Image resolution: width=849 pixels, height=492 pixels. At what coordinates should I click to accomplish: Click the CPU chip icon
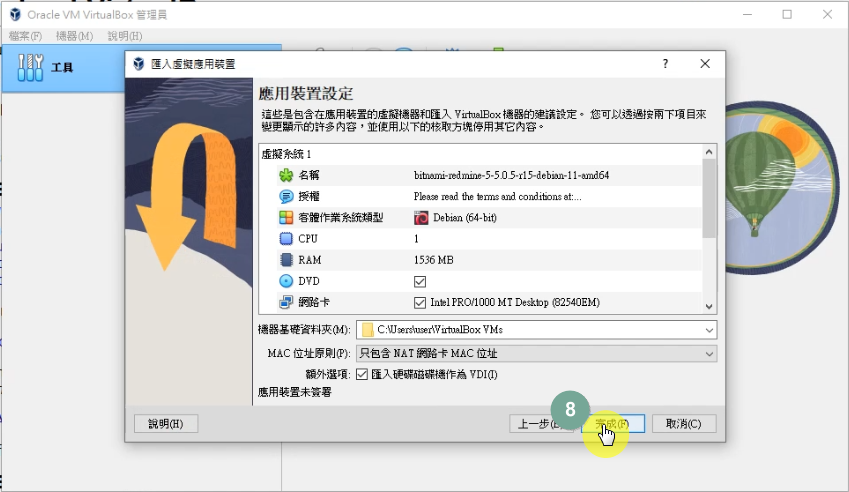coord(286,239)
